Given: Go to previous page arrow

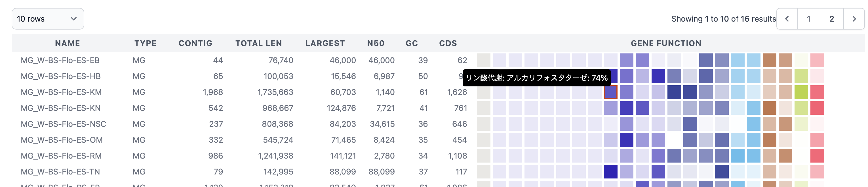Looking at the screenshot, I should click(x=787, y=19).
